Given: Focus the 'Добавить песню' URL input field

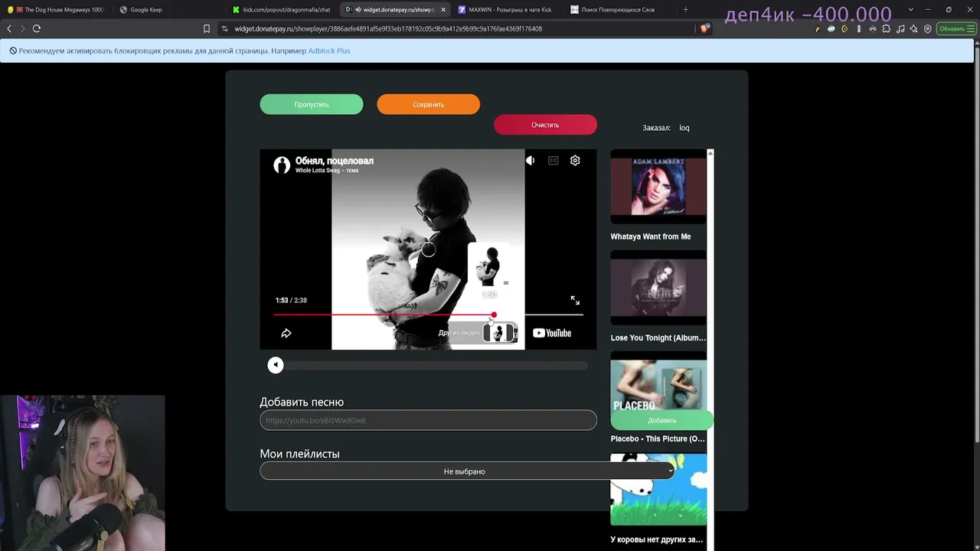Looking at the screenshot, I should [x=428, y=420].
